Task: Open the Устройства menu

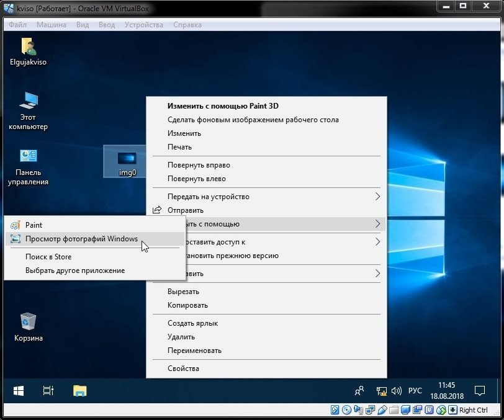Action: (144, 25)
